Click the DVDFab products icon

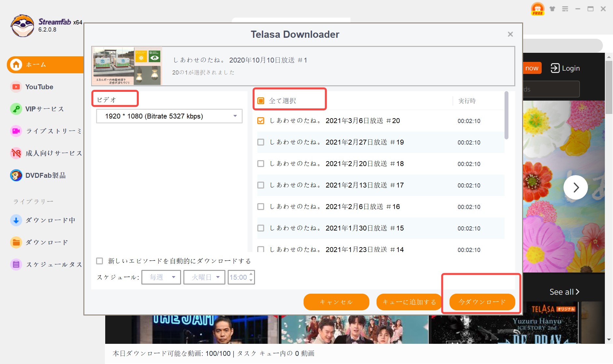point(16,175)
